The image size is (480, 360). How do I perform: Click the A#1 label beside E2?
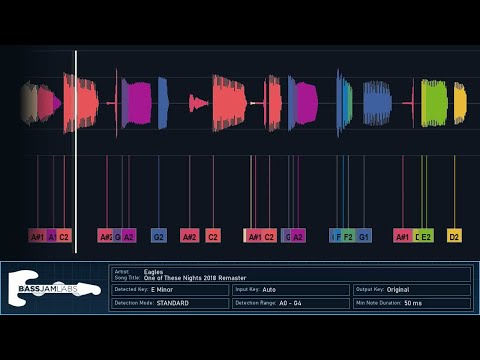tap(403, 237)
